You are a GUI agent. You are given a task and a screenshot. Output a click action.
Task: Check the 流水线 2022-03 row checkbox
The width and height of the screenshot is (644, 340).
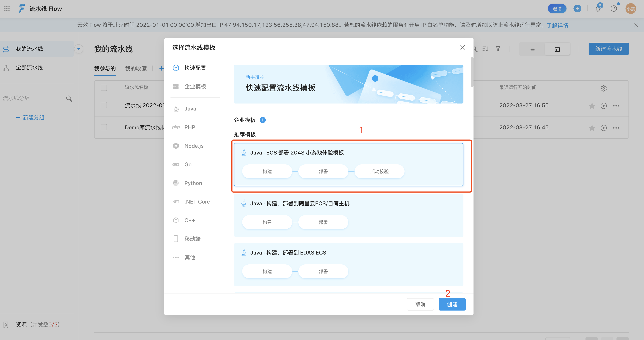(x=104, y=105)
